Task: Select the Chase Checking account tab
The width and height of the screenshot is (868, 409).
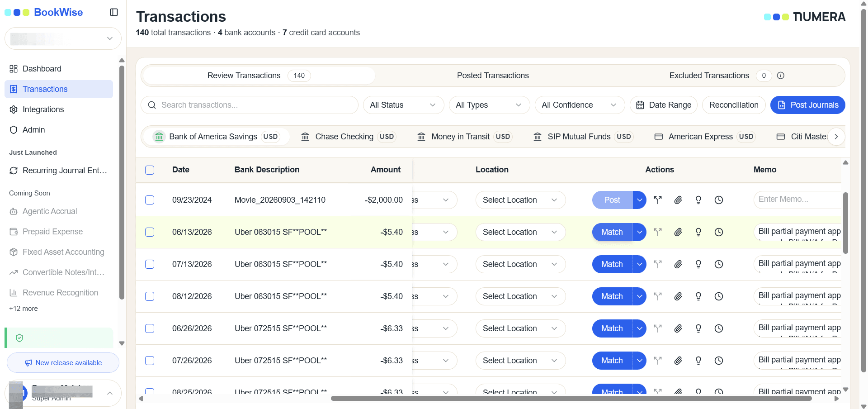Action: pos(349,137)
